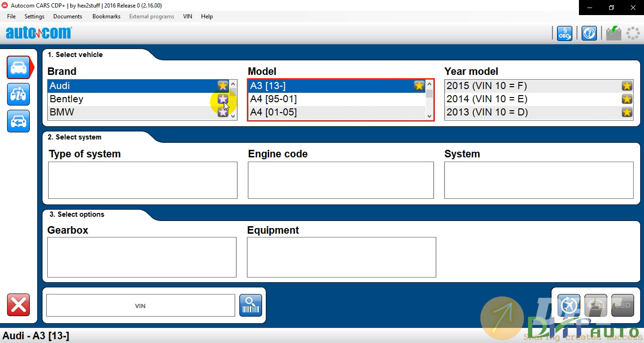Screen dimensions: 644x343
Task: Select Bentley in the Brand list
Action: (138, 99)
